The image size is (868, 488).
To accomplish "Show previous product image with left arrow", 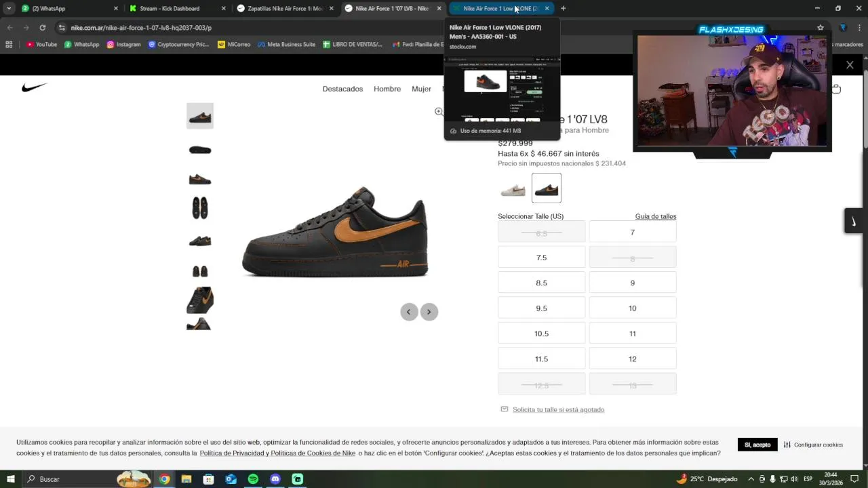I will (x=408, y=312).
